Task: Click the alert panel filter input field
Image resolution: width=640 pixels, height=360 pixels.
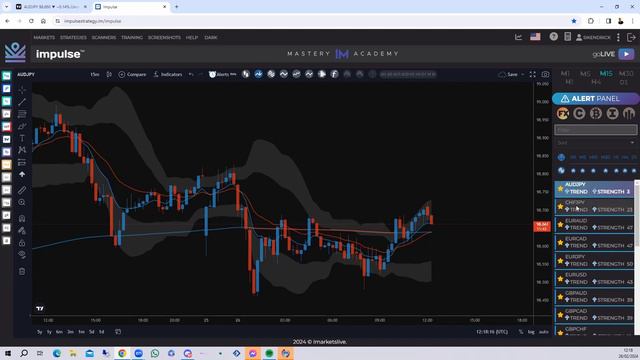Action: [x=595, y=130]
